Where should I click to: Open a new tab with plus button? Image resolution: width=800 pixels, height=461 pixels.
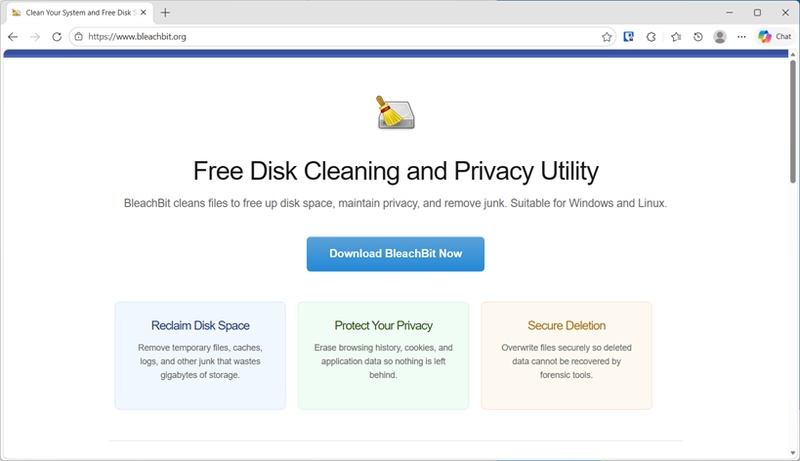[165, 12]
